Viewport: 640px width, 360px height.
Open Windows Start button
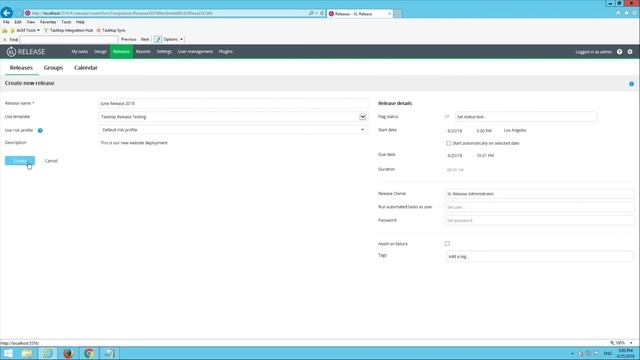(x=8, y=353)
